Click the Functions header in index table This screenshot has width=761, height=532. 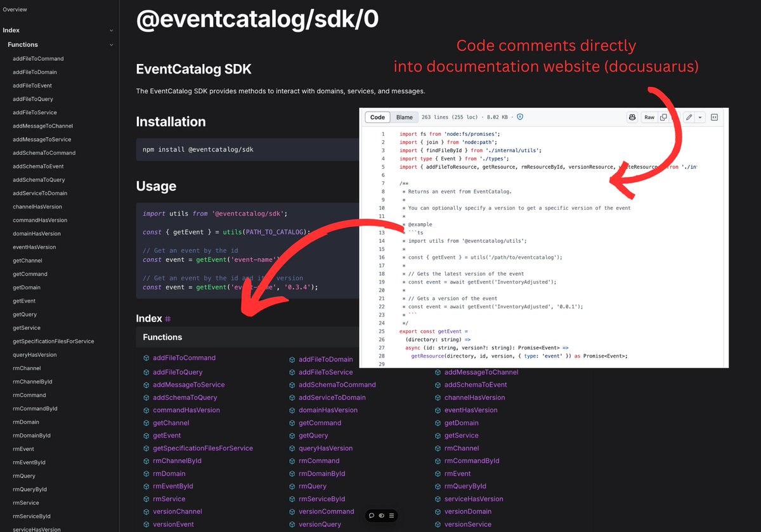coord(162,337)
